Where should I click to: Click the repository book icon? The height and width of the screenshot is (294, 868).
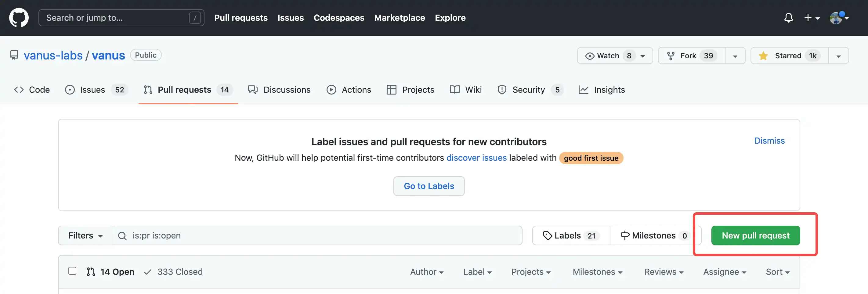(x=14, y=55)
